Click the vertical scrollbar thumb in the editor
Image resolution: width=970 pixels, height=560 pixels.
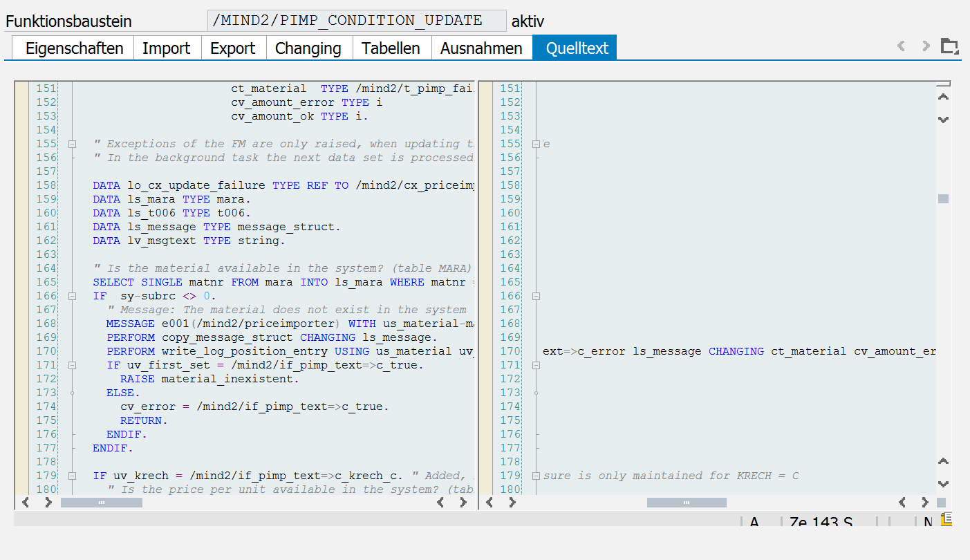tap(943, 199)
